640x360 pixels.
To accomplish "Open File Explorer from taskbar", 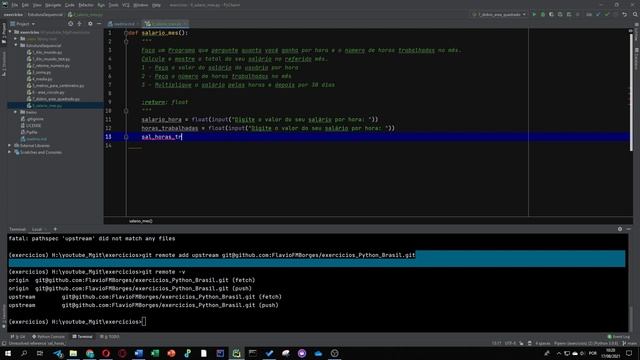I will (73, 353).
